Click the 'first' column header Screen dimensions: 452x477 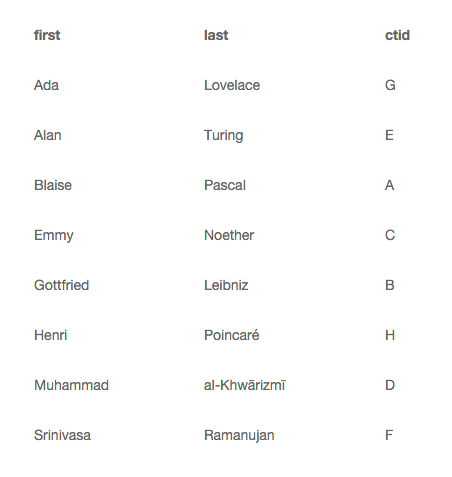(47, 35)
